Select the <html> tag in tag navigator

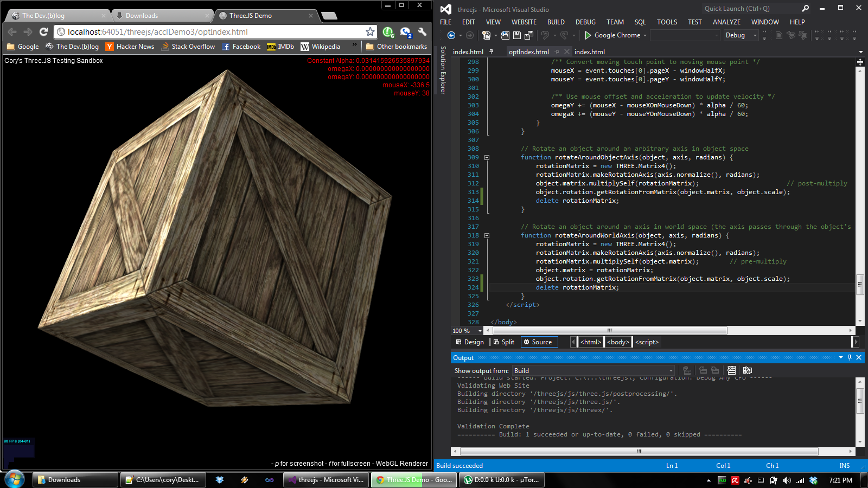pyautogui.click(x=591, y=342)
